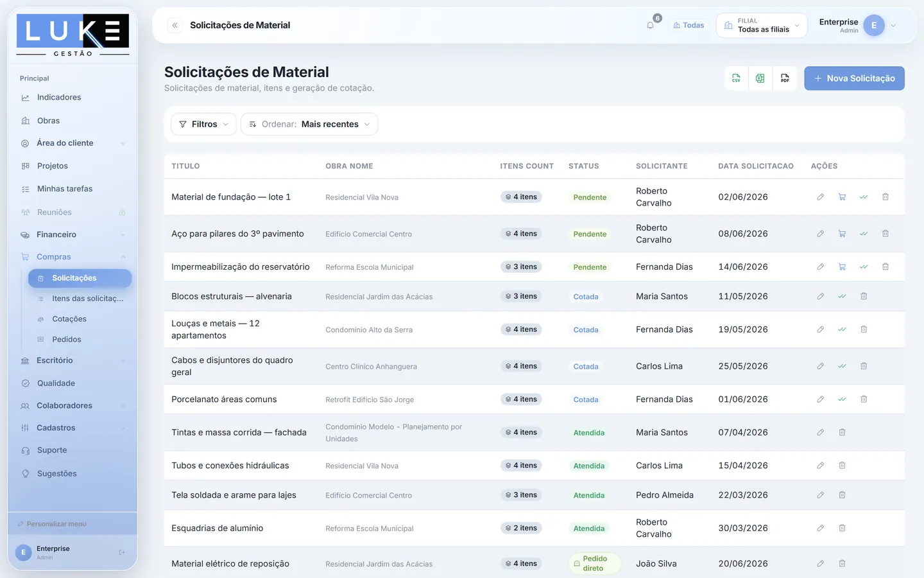Click the cart icon for 'Material de fundação — lote 1'

tap(842, 197)
